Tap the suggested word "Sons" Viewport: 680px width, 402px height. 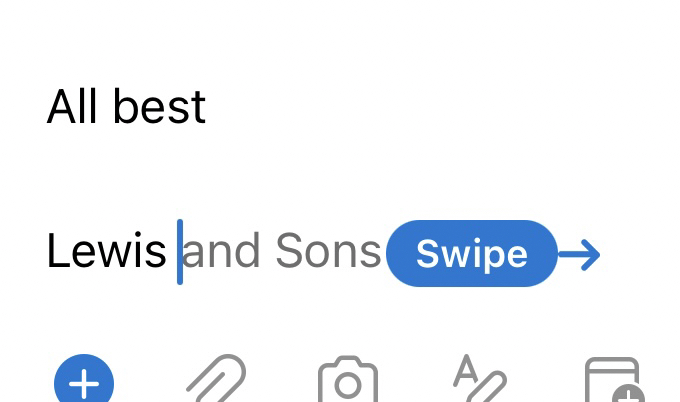coord(328,252)
